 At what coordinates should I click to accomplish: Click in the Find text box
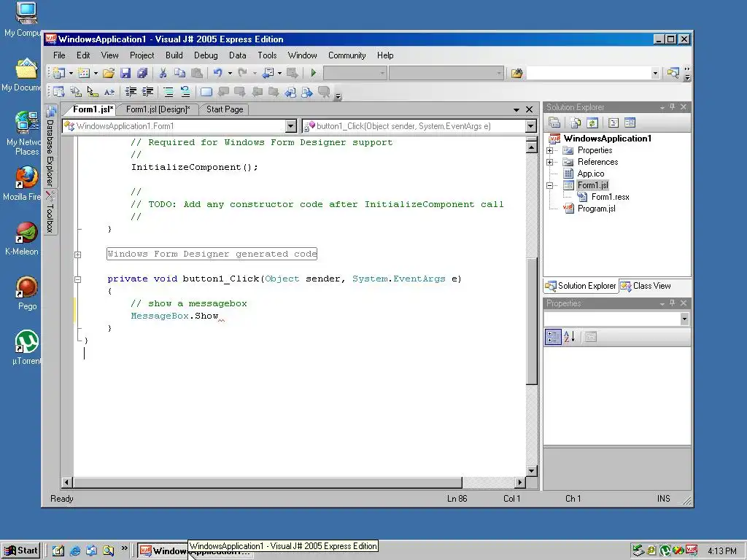589,73
